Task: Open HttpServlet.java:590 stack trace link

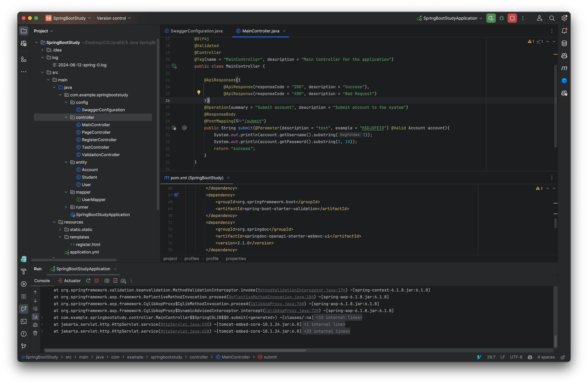Action: click(x=185, y=325)
